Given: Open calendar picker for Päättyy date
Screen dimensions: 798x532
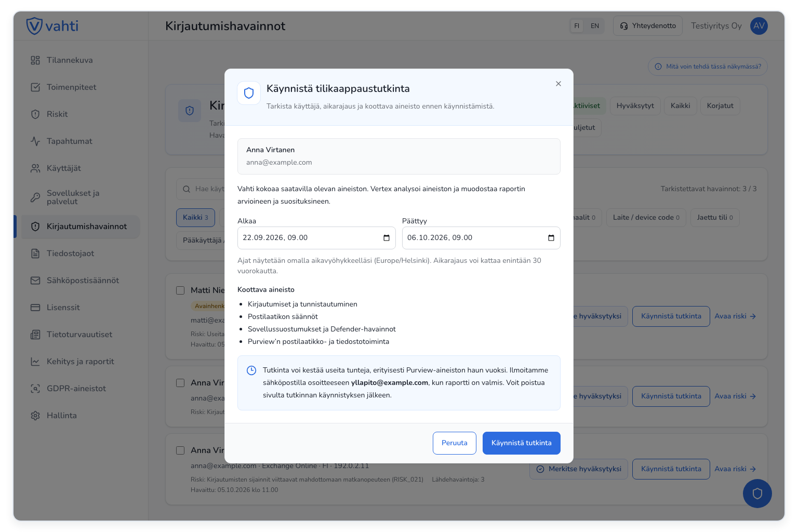Looking at the screenshot, I should [551, 238].
